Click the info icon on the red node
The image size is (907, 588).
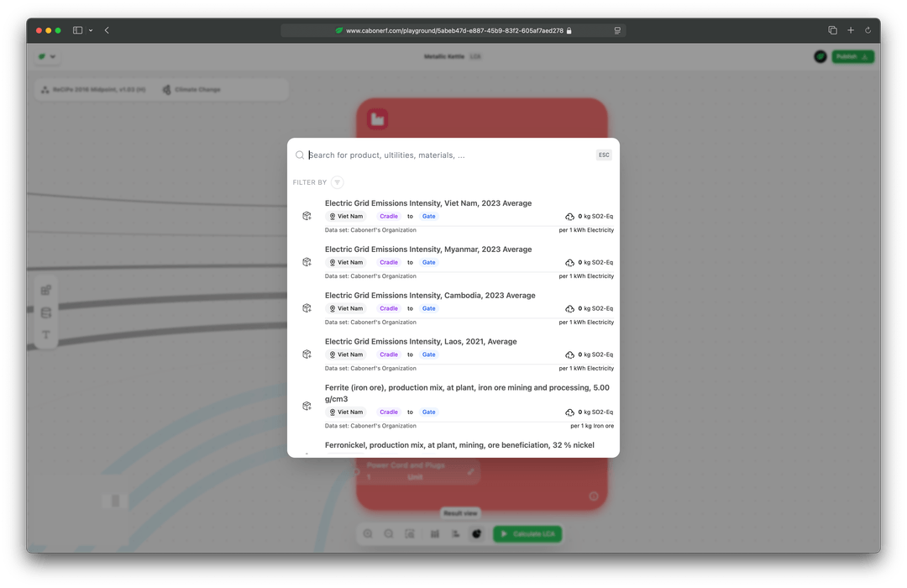[x=594, y=496]
